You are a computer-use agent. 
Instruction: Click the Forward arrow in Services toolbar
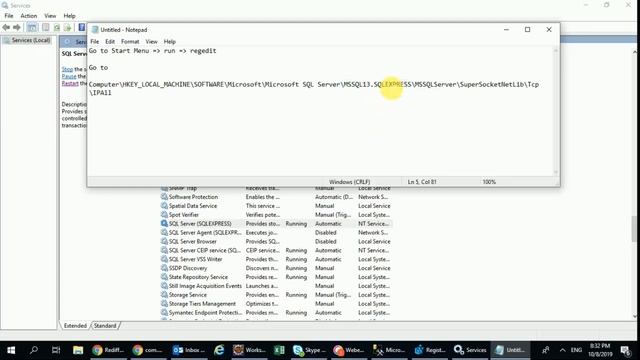pyautogui.click(x=17, y=27)
